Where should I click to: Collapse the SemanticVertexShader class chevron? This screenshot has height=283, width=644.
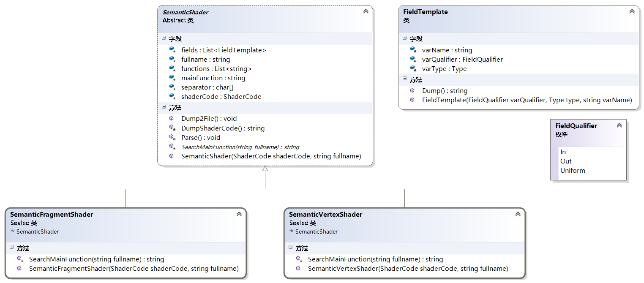pyautogui.click(x=518, y=214)
